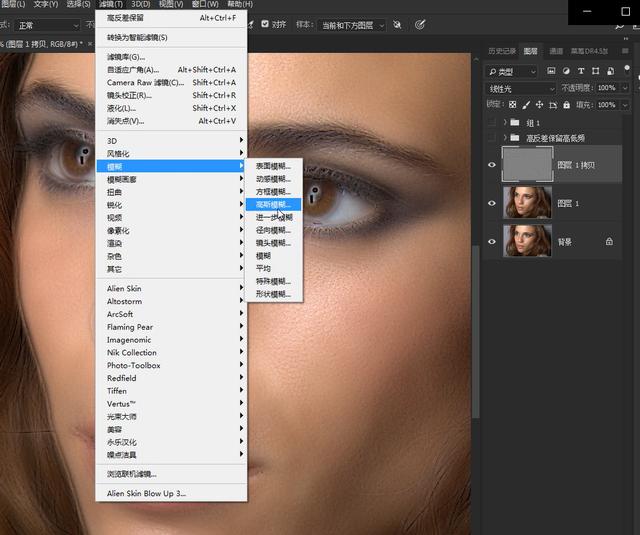Choose 高斯模糊 from the blur submenu
The image size is (640, 535).
coord(273,204)
